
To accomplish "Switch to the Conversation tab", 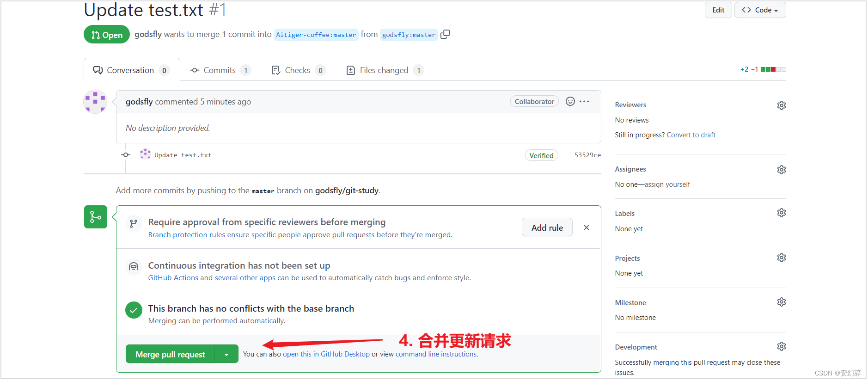I will tap(132, 70).
